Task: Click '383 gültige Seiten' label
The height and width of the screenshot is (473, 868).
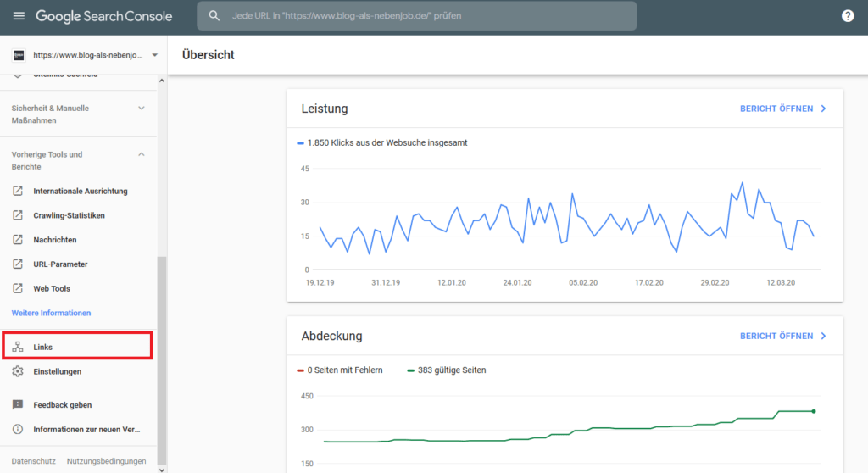Action: click(452, 370)
